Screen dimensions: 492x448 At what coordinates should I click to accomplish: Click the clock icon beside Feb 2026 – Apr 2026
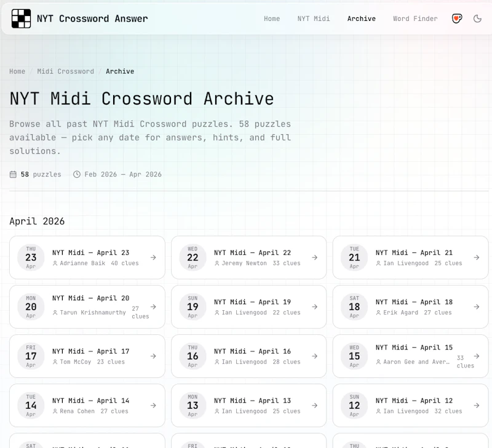(76, 174)
